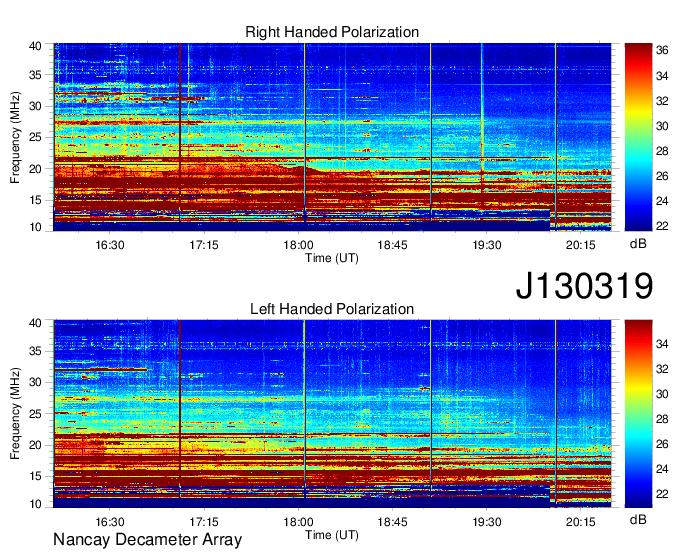Click the 40 MHz frequency tick of the left-handed plot

35,323
